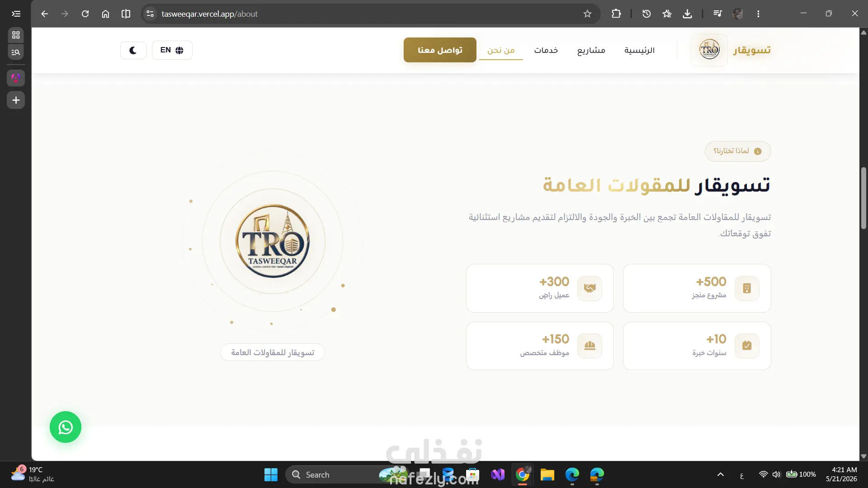The image size is (868, 488).
Task: Open the browser three-dot menu
Action: pos(758,14)
